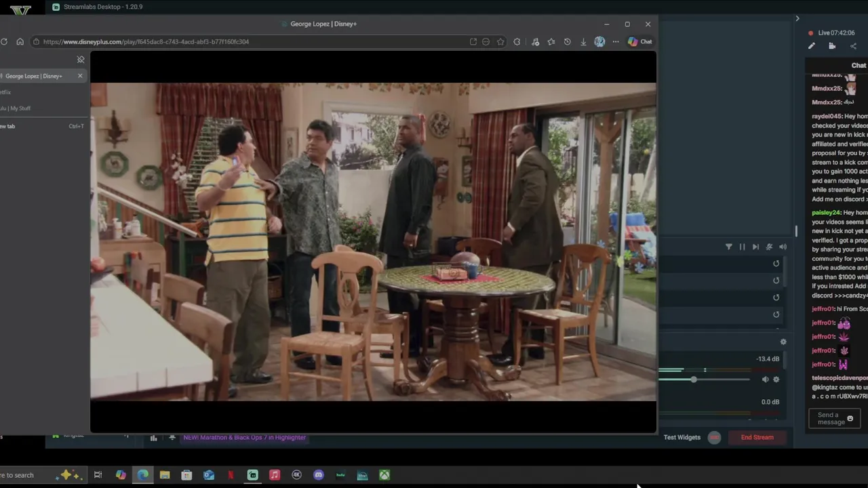
Task: Open Discord from the taskbar
Action: click(x=319, y=475)
